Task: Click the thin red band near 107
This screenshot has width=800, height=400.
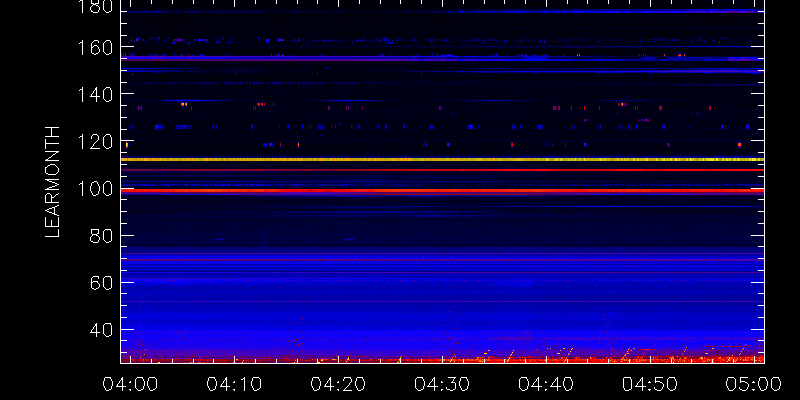Action: [x=442, y=170]
